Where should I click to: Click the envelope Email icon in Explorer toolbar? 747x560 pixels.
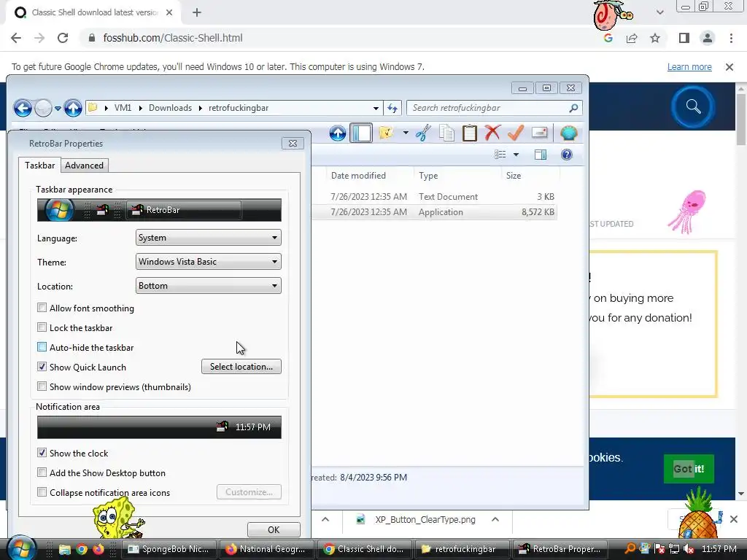click(x=539, y=133)
